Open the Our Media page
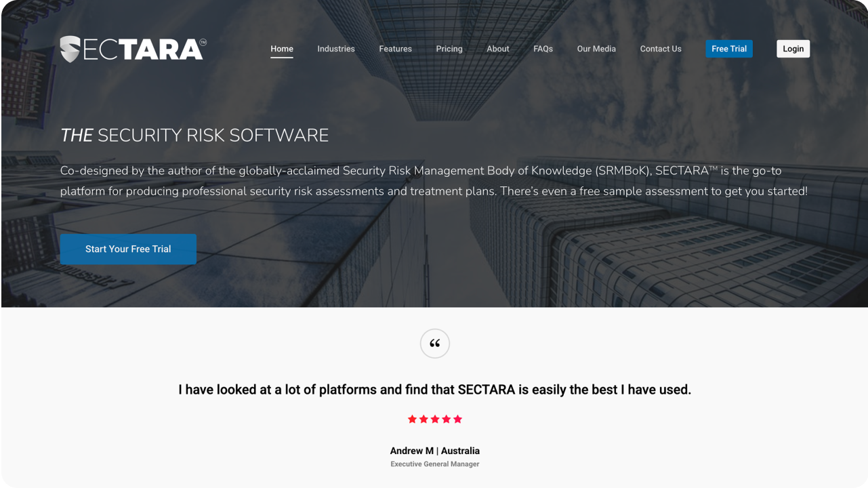 coord(596,49)
